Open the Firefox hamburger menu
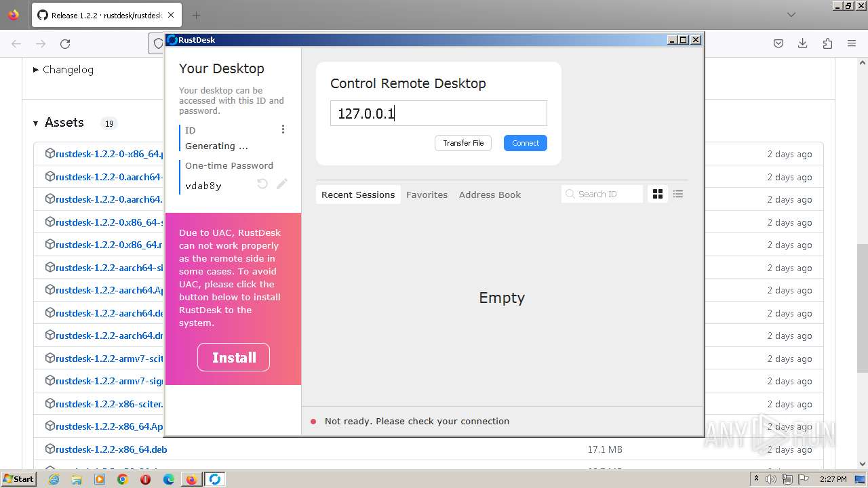This screenshot has width=868, height=488. point(852,43)
